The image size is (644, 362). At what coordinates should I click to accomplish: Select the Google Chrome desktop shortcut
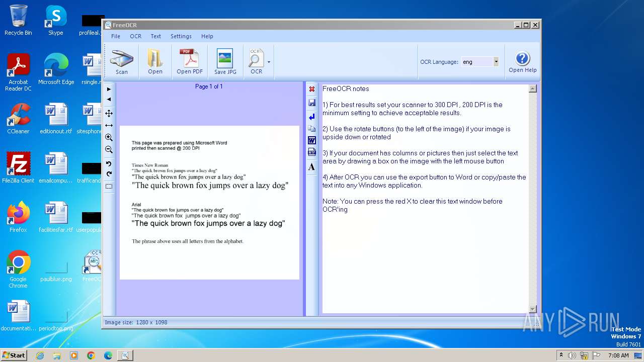click(x=18, y=269)
